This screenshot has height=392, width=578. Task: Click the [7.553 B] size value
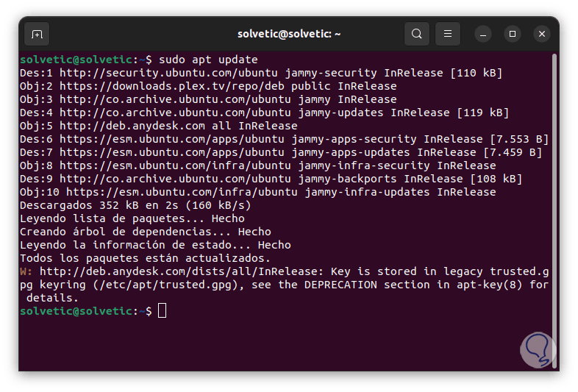[x=519, y=140]
